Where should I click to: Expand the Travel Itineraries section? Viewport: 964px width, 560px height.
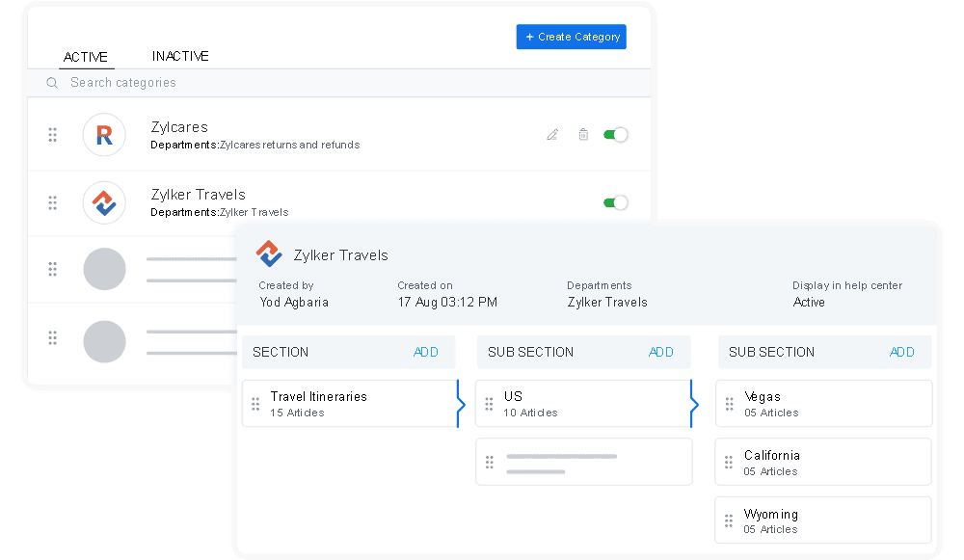click(x=460, y=404)
